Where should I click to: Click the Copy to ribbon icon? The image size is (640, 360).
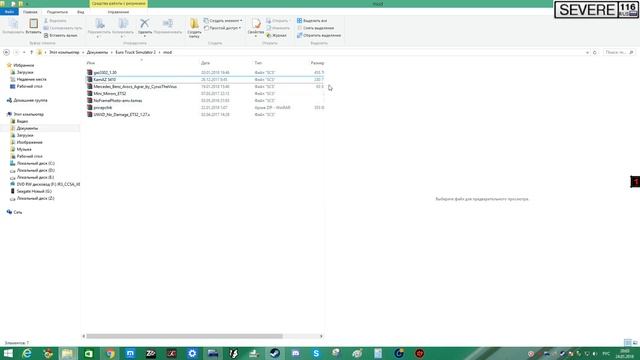point(123,28)
